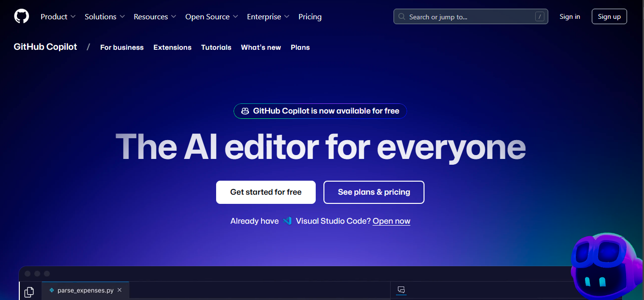This screenshot has height=300, width=644.
Task: Expand the Enterprise menu
Action: pyautogui.click(x=268, y=16)
